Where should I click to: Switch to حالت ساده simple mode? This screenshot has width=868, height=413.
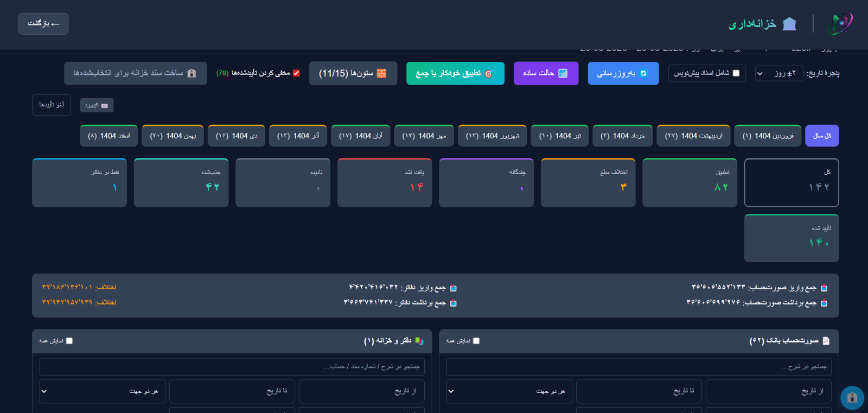pos(546,73)
